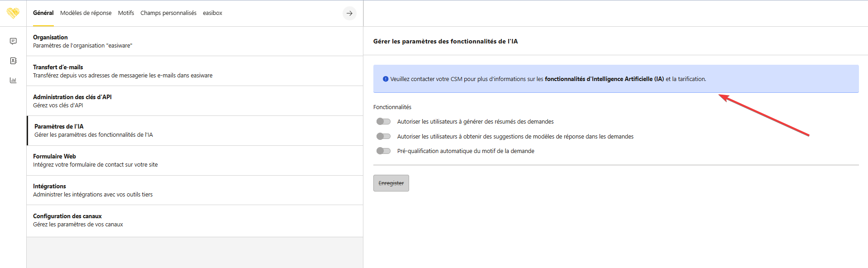Go to the easibox tab
Image resolution: width=868 pixels, height=268 pixels.
click(212, 13)
